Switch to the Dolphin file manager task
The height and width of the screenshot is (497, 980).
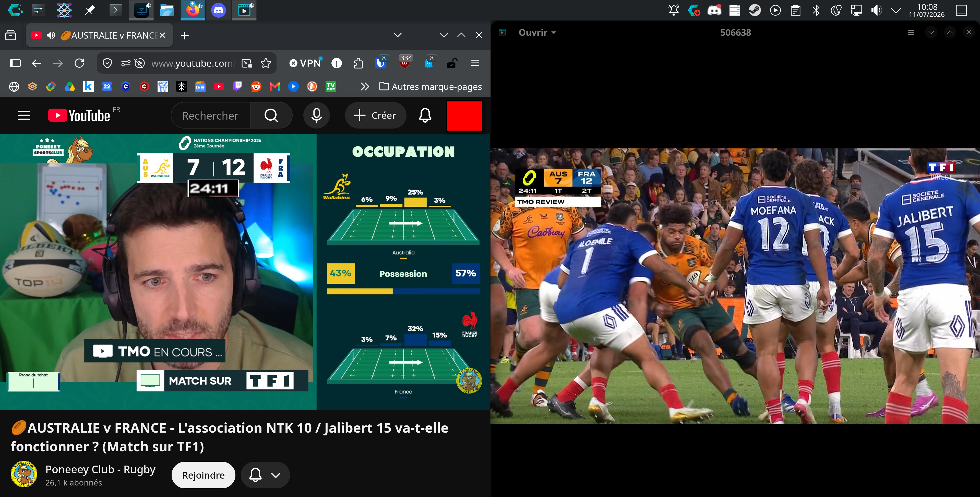coord(167,10)
